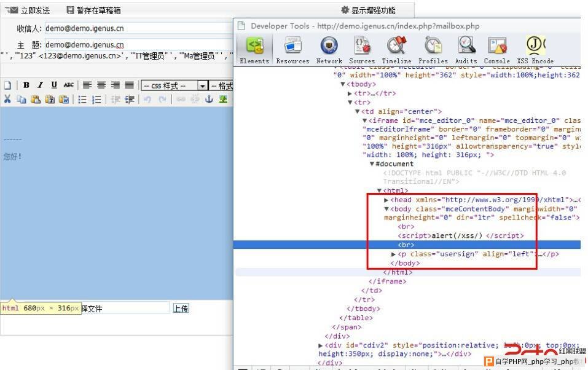Click the Insert link chain icon
The height and width of the screenshot is (370, 588).
click(181, 99)
